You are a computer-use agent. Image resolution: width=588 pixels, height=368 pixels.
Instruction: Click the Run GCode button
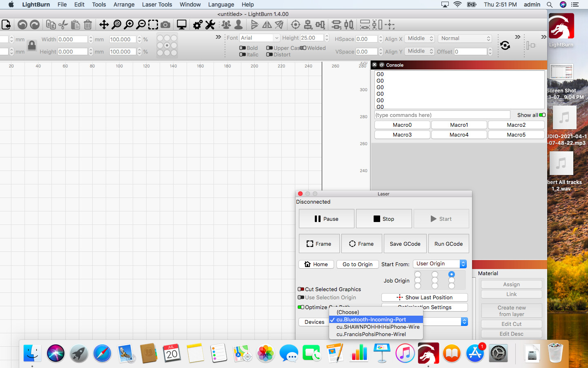[448, 243]
